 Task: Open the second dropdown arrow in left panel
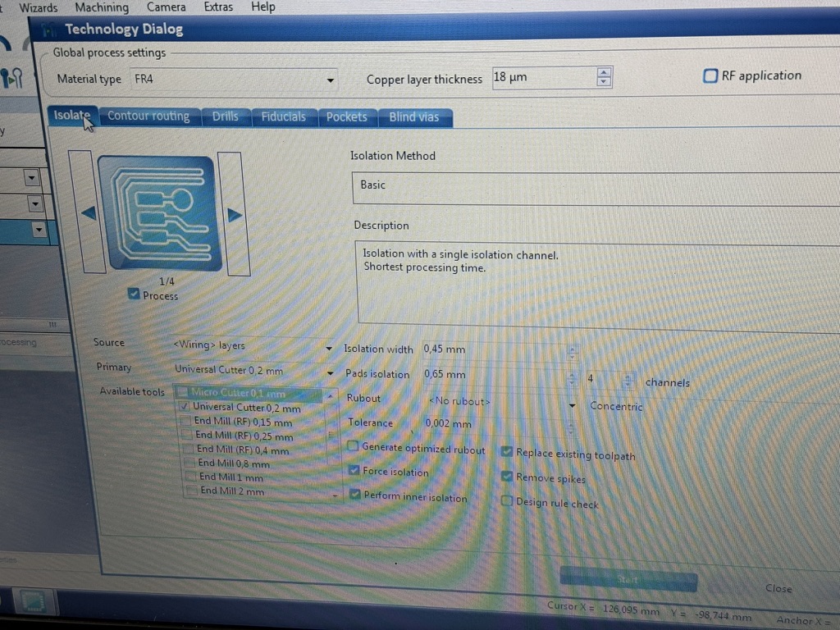point(34,203)
